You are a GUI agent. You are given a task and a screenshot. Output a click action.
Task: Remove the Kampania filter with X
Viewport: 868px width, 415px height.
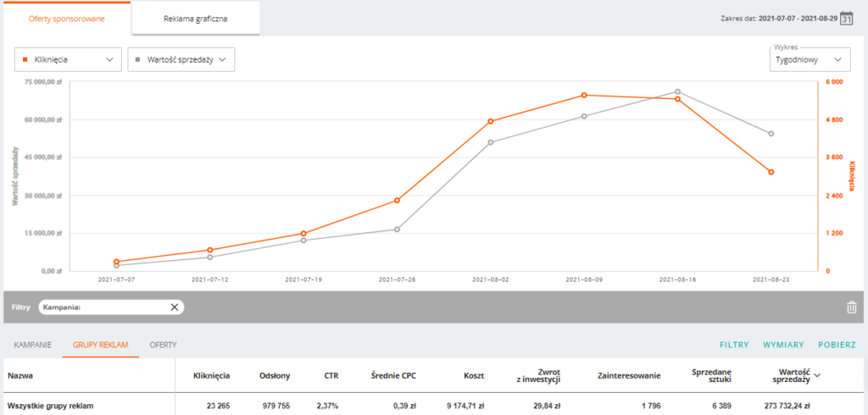[x=174, y=307]
